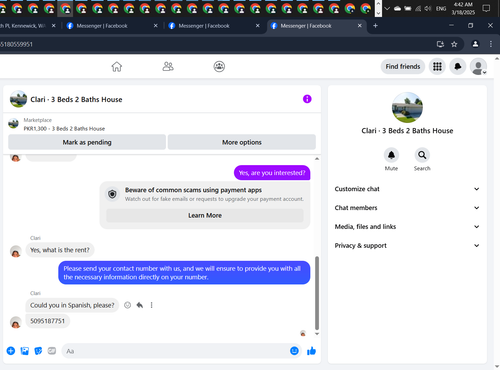Click the volume icon in system tray
Image resolution: width=500 pixels, height=370 pixels.
[428, 9]
